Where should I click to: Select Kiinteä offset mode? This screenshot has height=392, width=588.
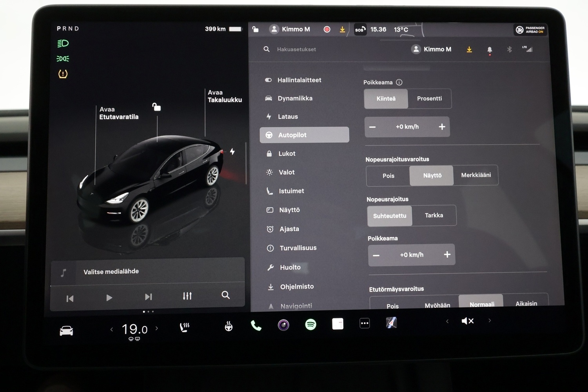coord(386,99)
